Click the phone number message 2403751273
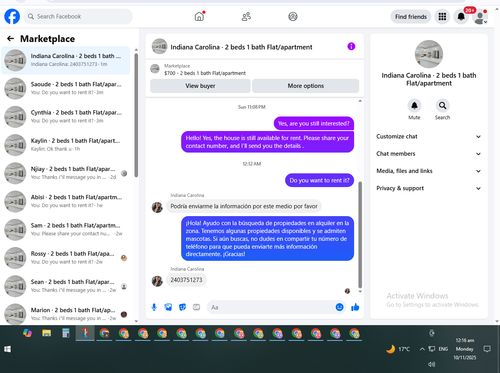500x373 pixels. point(186,280)
